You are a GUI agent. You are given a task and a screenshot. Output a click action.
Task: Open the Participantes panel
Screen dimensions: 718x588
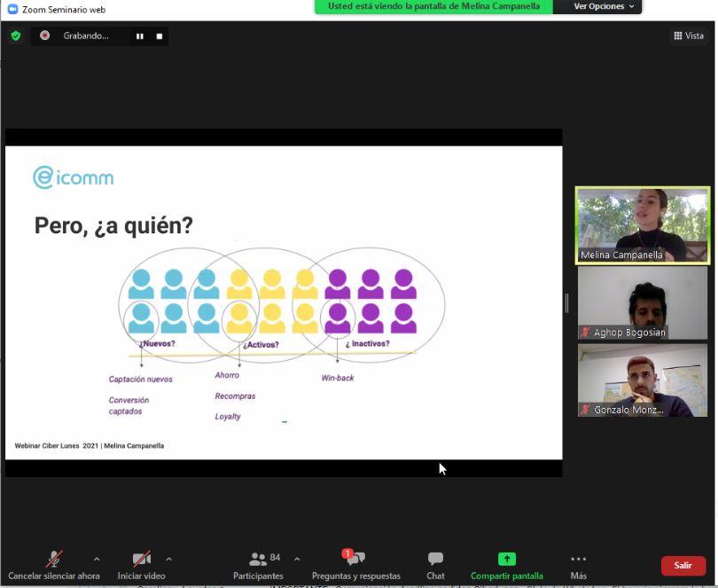click(258, 564)
